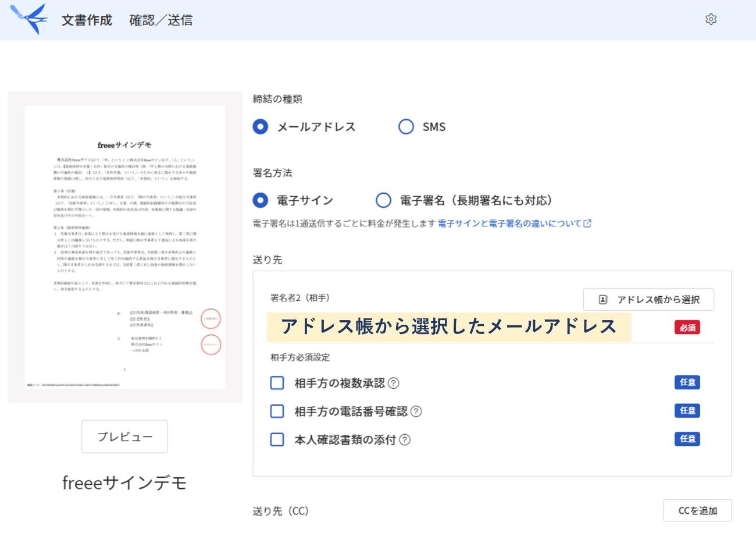Click the address book icon in アドレス帳から選択
756x536 pixels.
click(603, 300)
